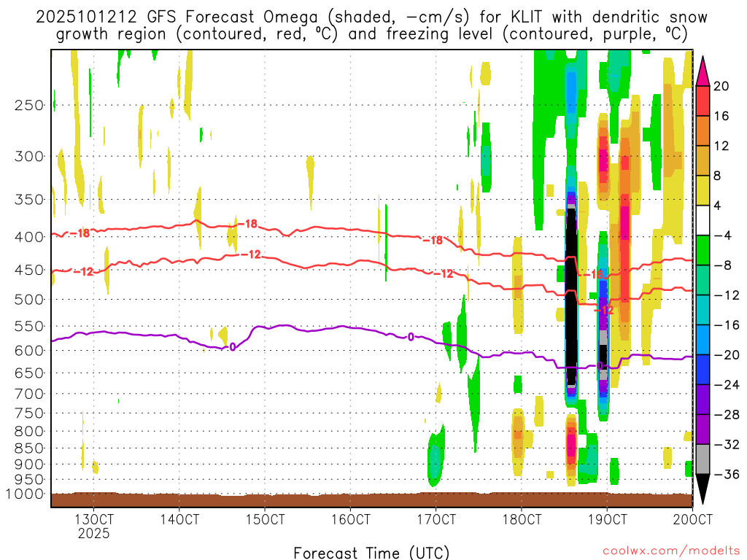Click the 800 pressure level label
This screenshot has height=560, width=747.
[29, 432]
